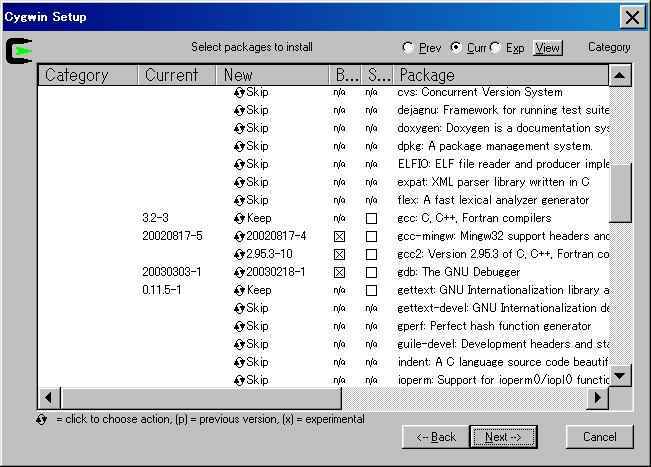Click the B... column header
This screenshot has height=467, width=651.
345,75
